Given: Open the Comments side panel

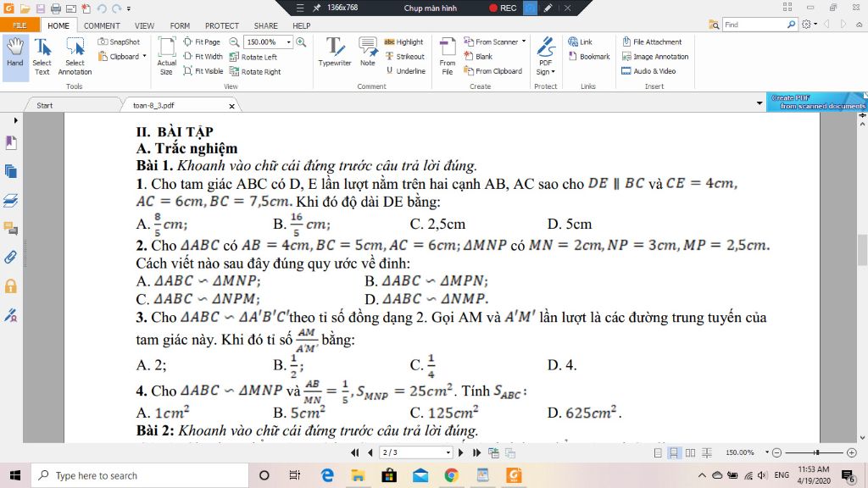Looking at the screenshot, I should pyautogui.click(x=10, y=229).
